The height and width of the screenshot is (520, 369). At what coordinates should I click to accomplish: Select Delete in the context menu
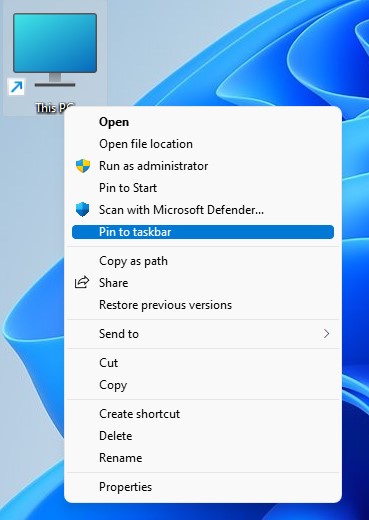pyautogui.click(x=203, y=436)
